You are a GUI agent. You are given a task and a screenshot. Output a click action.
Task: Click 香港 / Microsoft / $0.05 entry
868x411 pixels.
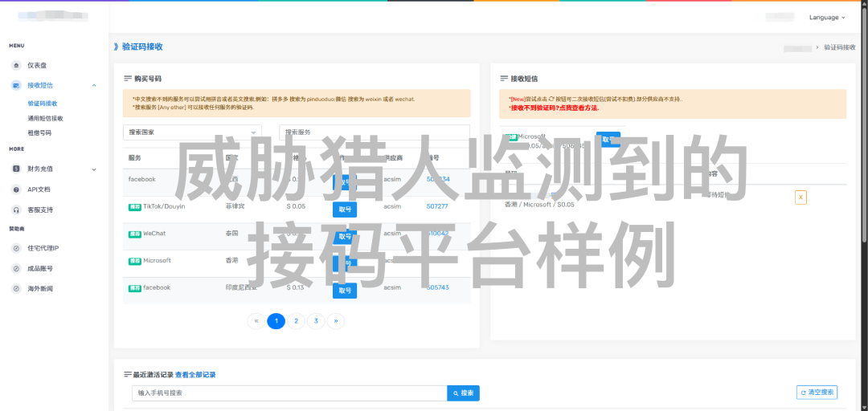tap(540, 205)
